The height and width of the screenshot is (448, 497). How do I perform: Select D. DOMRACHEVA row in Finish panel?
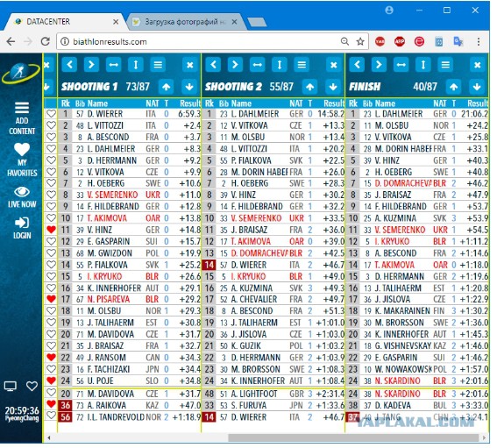click(x=417, y=183)
